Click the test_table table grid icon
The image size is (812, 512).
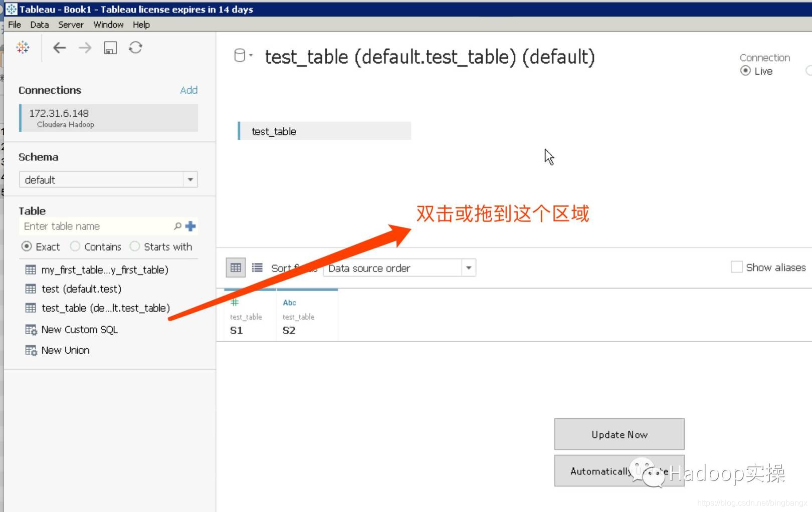click(31, 308)
